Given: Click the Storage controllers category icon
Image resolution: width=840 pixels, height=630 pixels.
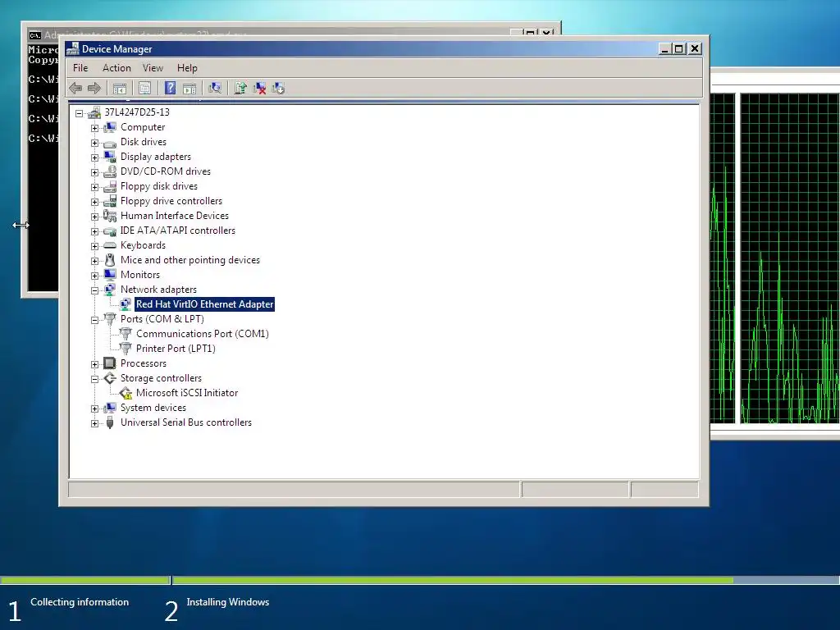Looking at the screenshot, I should 110,378.
